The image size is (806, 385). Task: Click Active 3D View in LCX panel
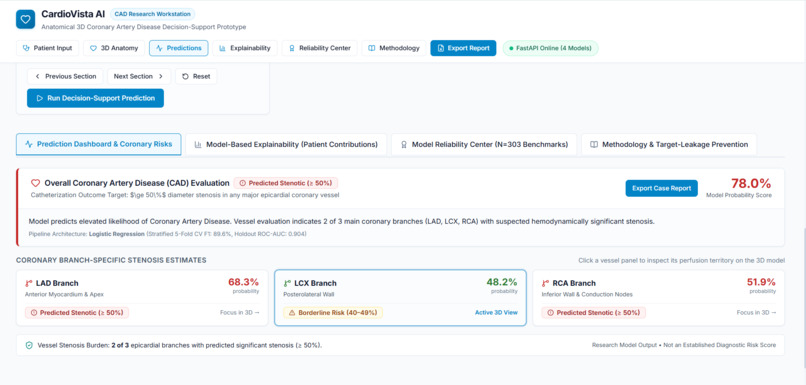pos(496,313)
